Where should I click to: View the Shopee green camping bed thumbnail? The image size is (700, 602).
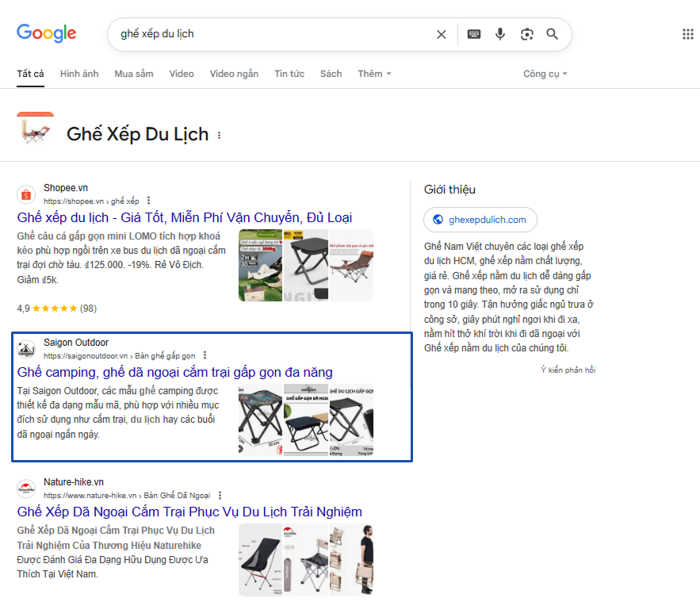(260, 265)
